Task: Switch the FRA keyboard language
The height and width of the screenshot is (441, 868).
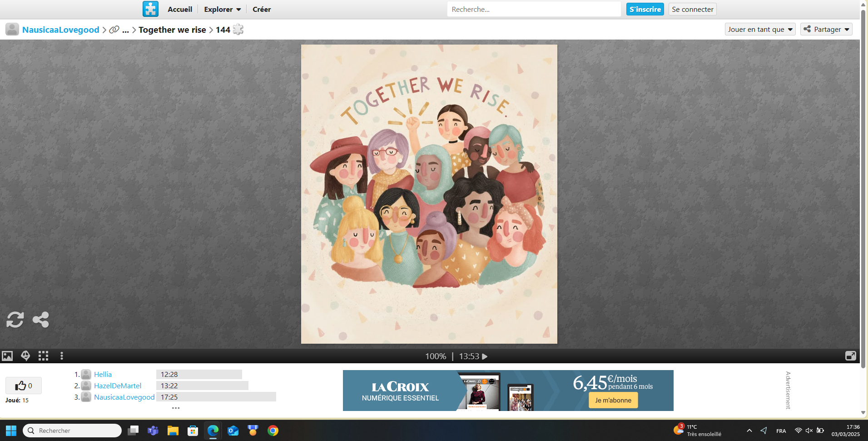Action: (781, 431)
